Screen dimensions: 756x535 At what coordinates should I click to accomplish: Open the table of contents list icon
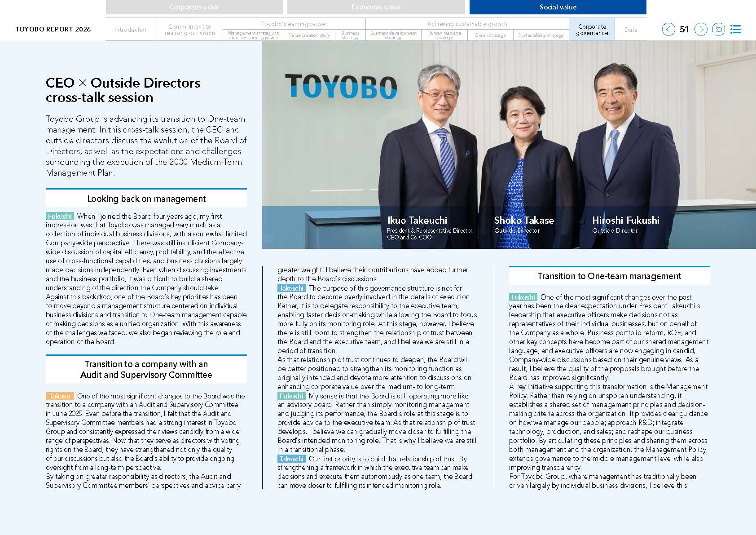coord(735,29)
